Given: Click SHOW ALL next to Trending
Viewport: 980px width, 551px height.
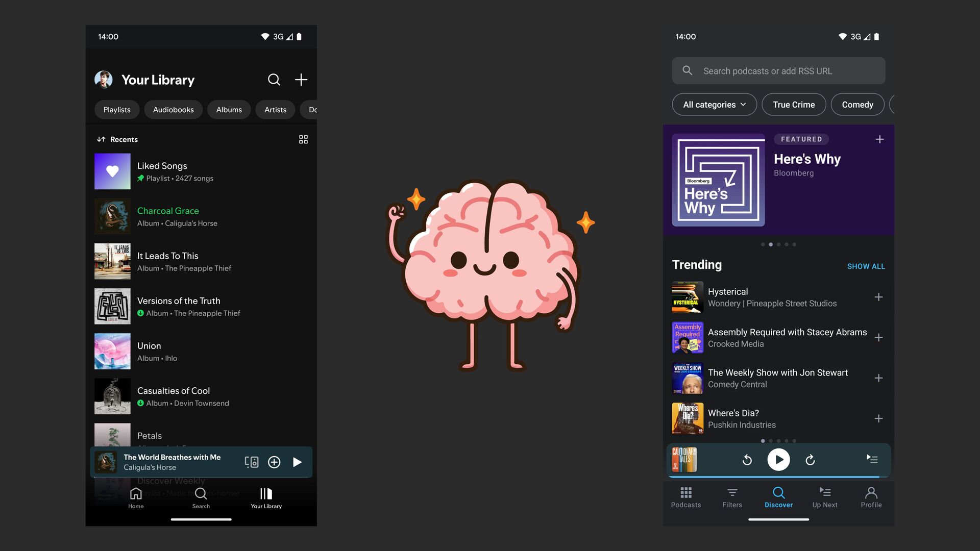Looking at the screenshot, I should pos(866,266).
